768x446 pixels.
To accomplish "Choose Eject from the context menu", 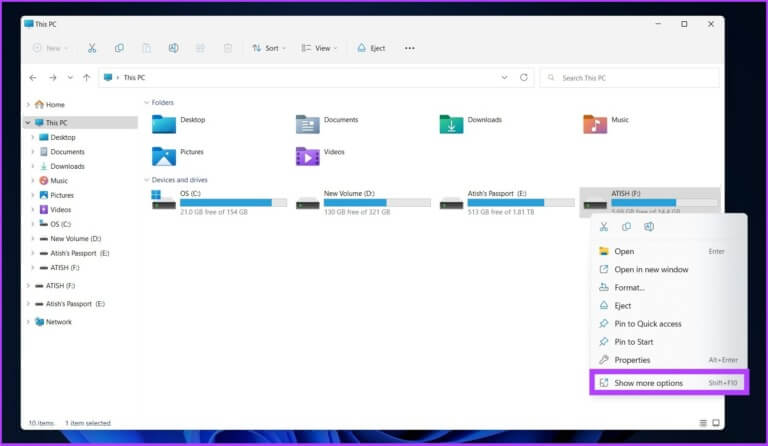I will pyautogui.click(x=669, y=305).
